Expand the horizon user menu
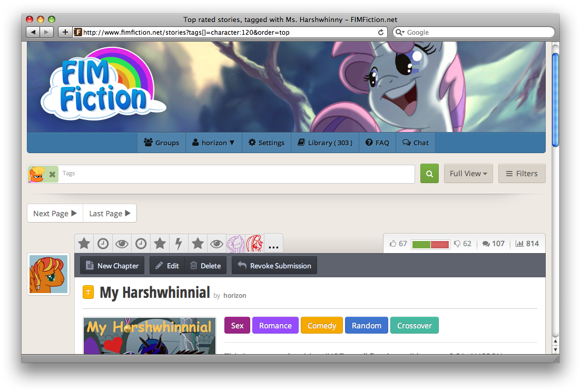 tap(213, 143)
